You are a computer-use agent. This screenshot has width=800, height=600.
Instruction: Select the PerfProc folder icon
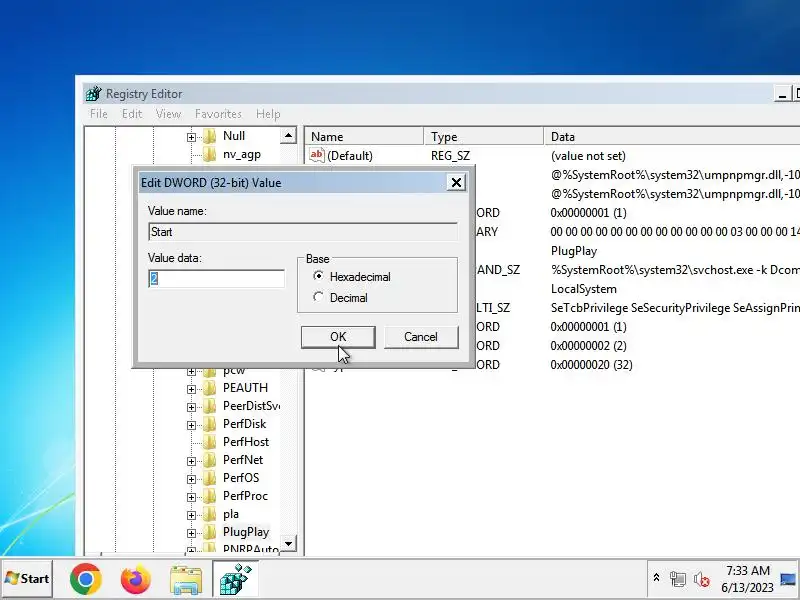[x=209, y=495]
